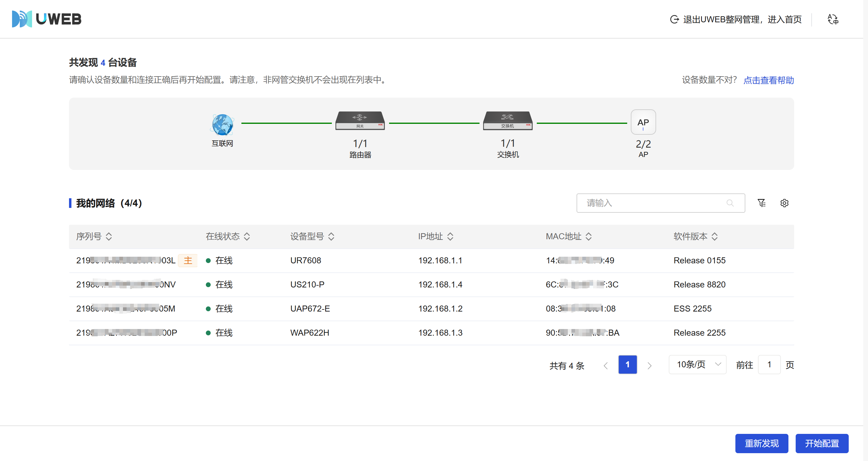This screenshot has height=461, width=868.
Task: Click the 共有 4 条 total count
Action: click(567, 365)
